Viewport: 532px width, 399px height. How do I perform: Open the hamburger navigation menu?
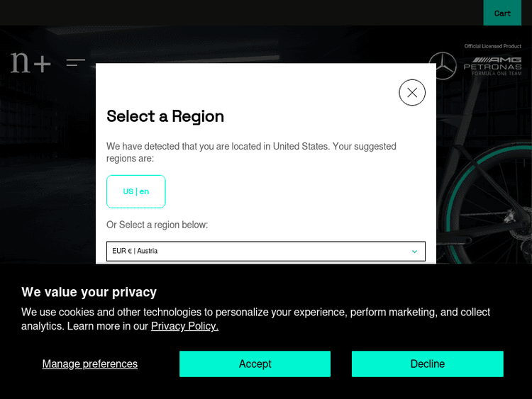75,63
